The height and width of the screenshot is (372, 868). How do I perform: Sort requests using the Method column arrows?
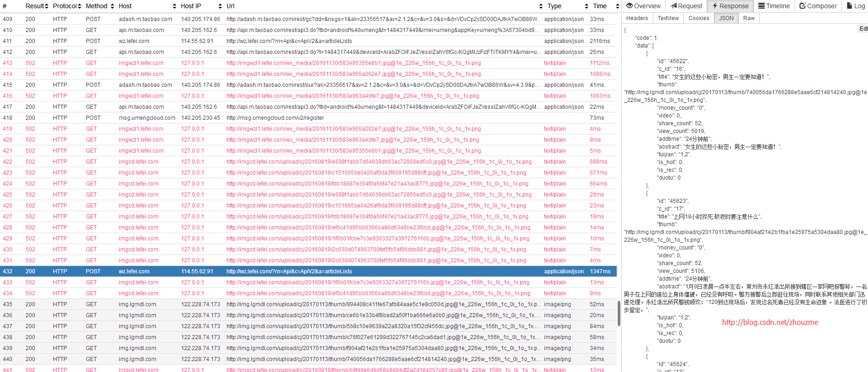[112, 6]
